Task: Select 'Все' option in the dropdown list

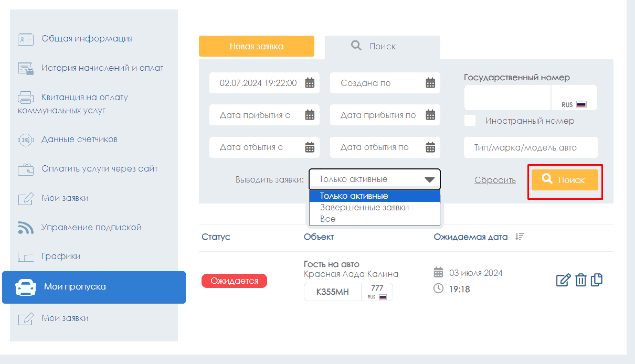Action: click(x=328, y=219)
